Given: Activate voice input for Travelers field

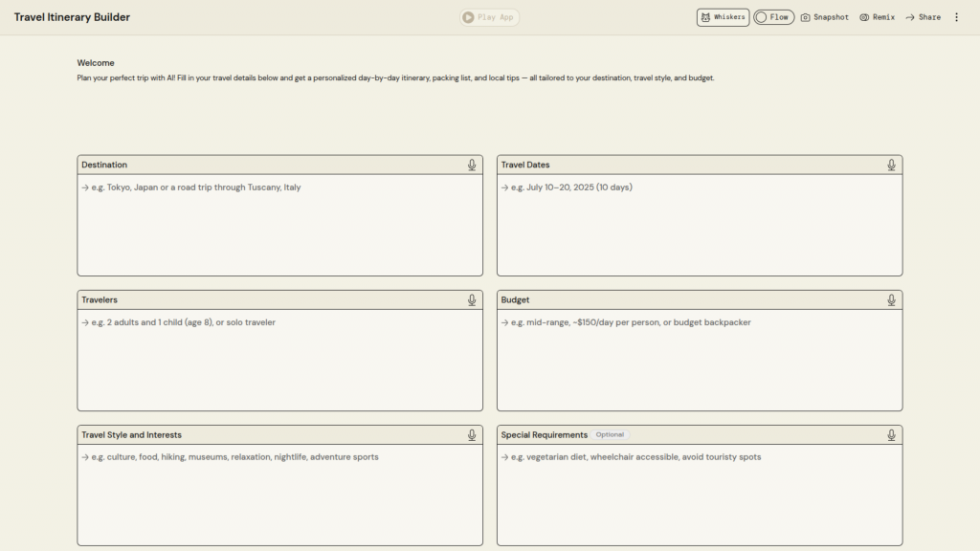Looking at the screenshot, I should tap(472, 300).
